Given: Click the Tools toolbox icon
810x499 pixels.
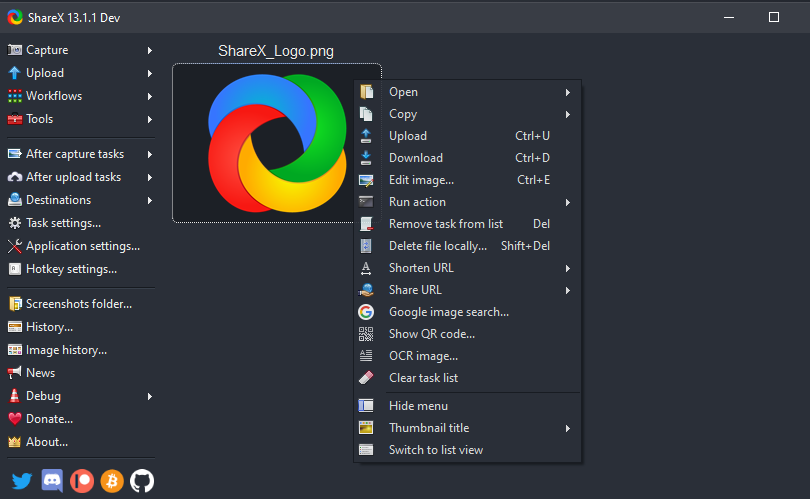Looking at the screenshot, I should 14,119.
